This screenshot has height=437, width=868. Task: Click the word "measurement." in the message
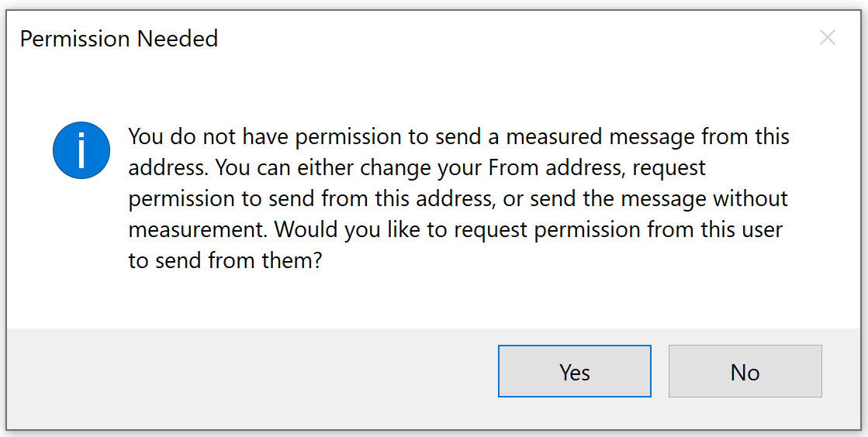[198, 230]
